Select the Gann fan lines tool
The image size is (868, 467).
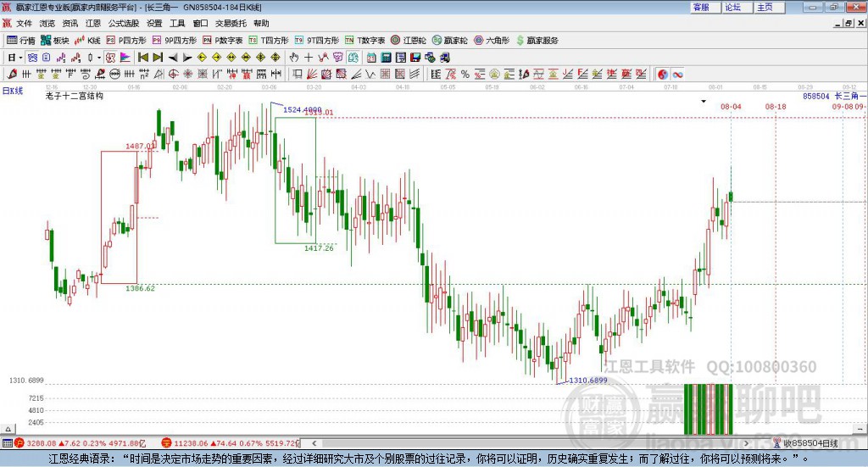tap(312, 74)
